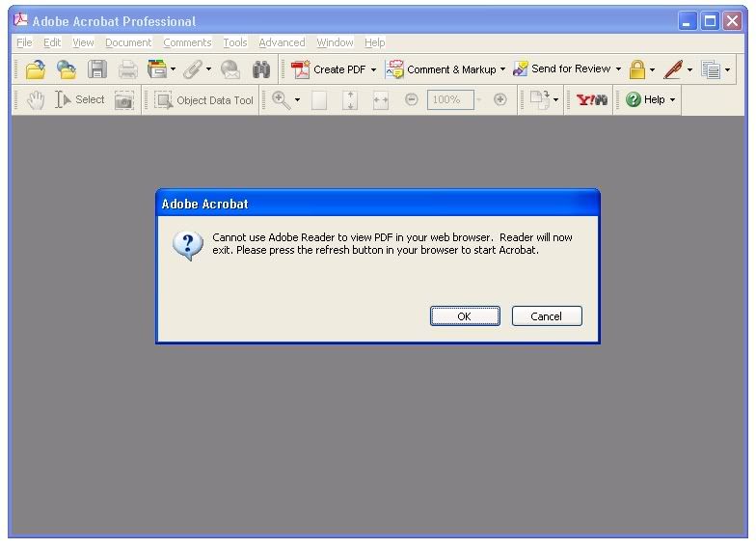This screenshot has height=548, width=756.
Task: Click the zoom in plus button
Action: [x=500, y=100]
